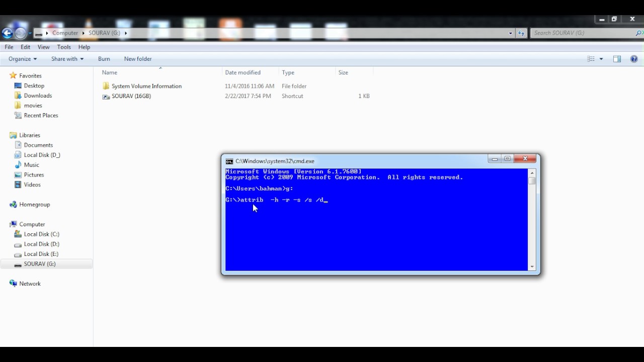This screenshot has height=362, width=644.
Task: Sort by the Size column header
Action: [343, 72]
